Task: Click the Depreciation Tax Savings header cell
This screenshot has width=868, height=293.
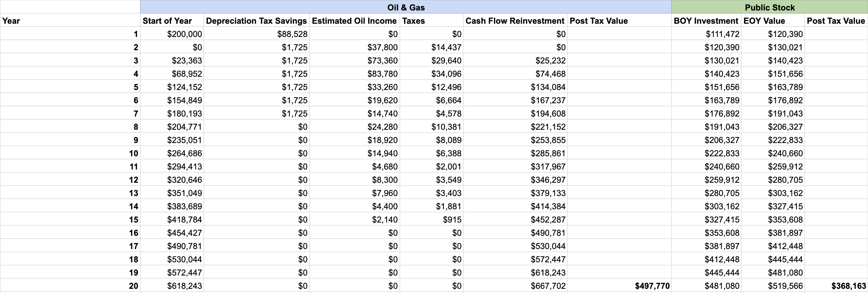Action: 256,21
